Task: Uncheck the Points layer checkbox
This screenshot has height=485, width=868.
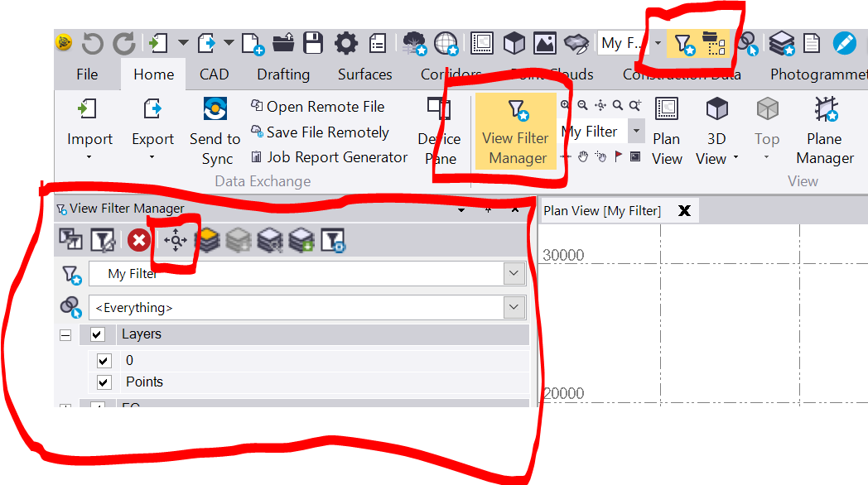Action: coord(104,382)
